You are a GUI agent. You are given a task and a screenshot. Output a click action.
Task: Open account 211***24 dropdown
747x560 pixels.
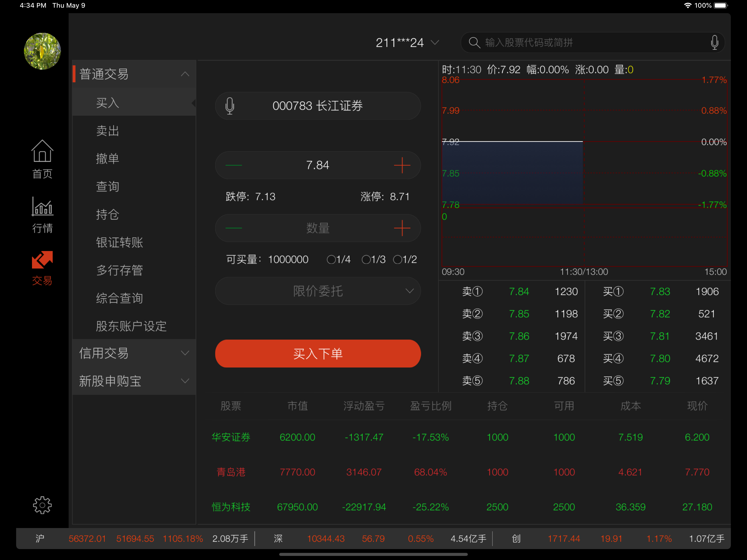point(407,43)
